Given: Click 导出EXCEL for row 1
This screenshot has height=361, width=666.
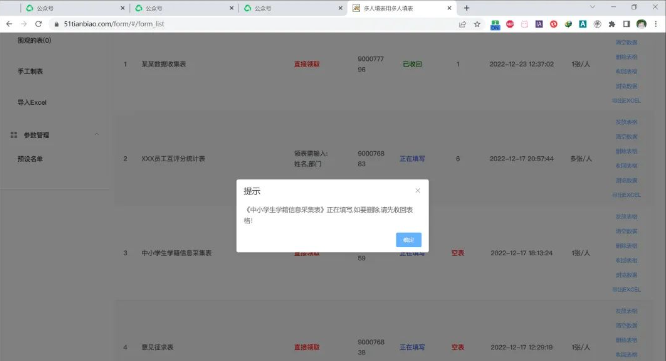Looking at the screenshot, I should coord(626,101).
